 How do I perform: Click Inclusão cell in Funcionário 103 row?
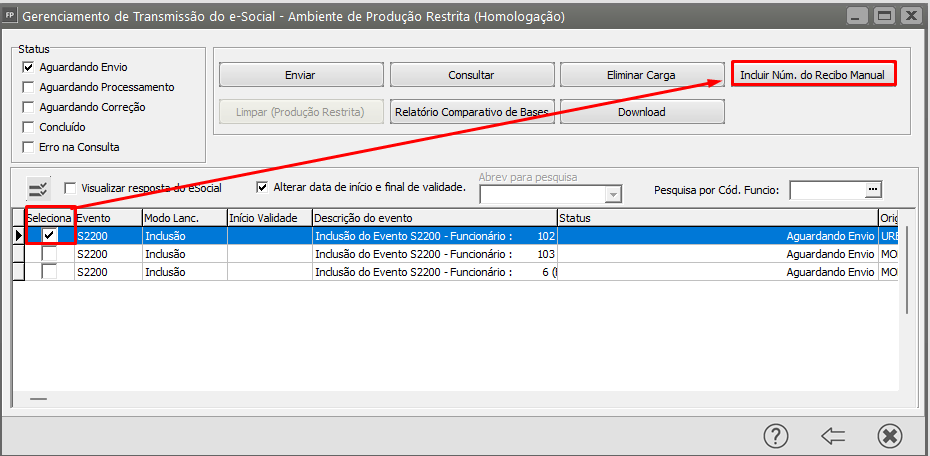coord(184,254)
